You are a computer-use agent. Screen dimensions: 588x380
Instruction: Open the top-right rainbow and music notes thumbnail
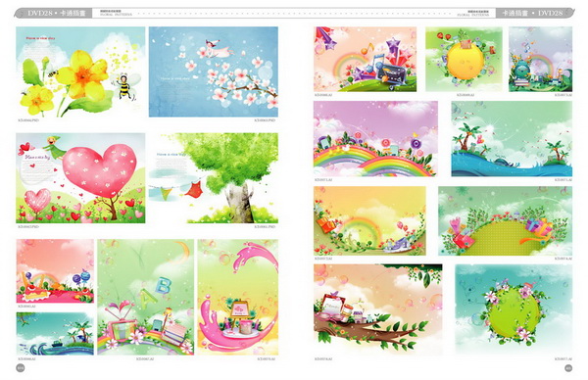coord(540,59)
